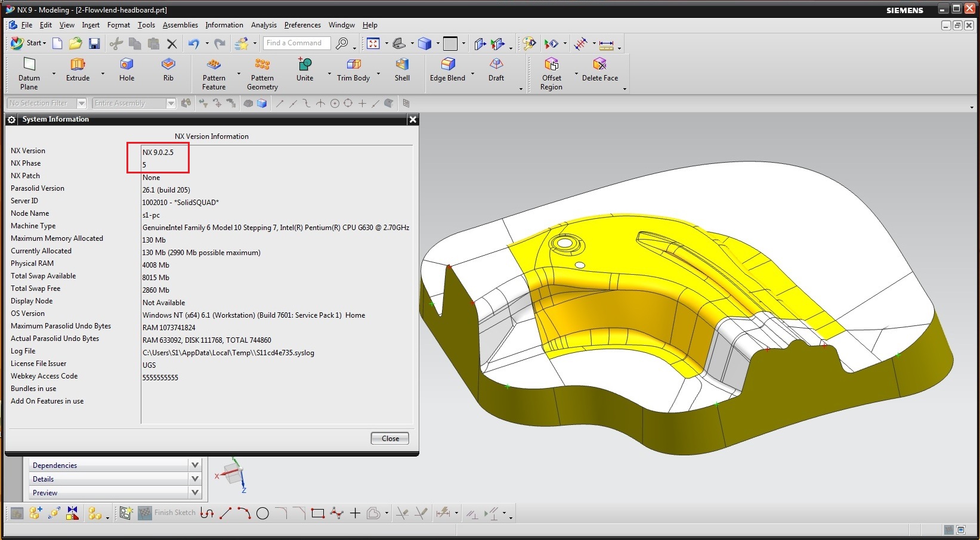Screen dimensions: 980x540
Task: Select the Rib tool
Action: pos(168,69)
